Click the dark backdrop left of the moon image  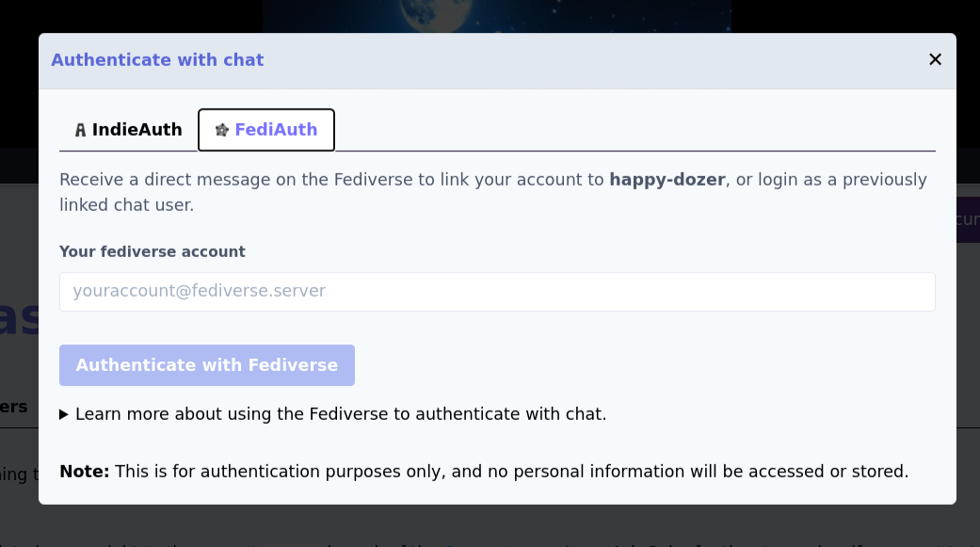132,15
